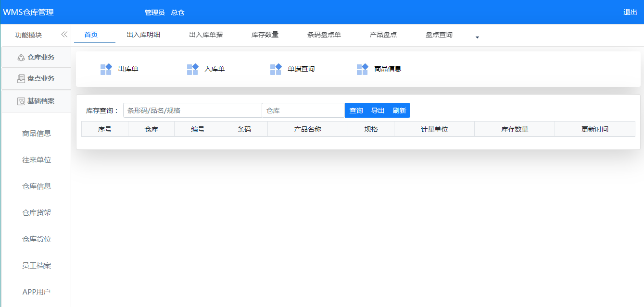The height and width of the screenshot is (307, 644).
Task: Select 仓库货架 in the sidebar
Action: click(x=37, y=212)
